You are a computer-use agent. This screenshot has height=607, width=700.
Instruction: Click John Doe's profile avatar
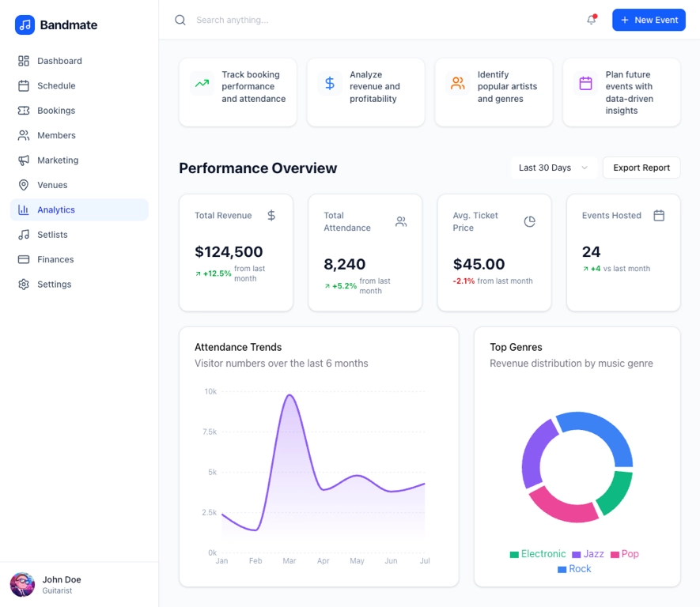[22, 585]
